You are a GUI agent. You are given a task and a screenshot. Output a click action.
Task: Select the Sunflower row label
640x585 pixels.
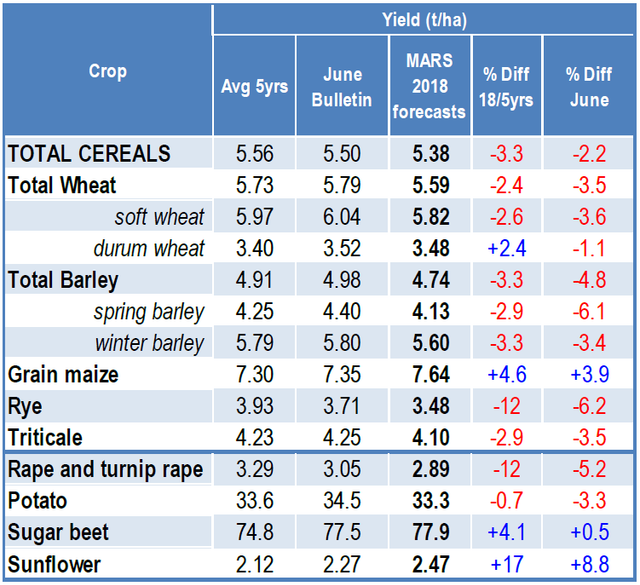tap(54, 564)
